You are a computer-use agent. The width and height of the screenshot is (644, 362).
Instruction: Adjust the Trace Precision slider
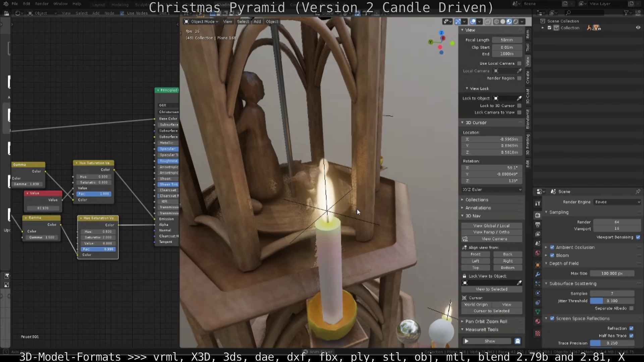612,344
